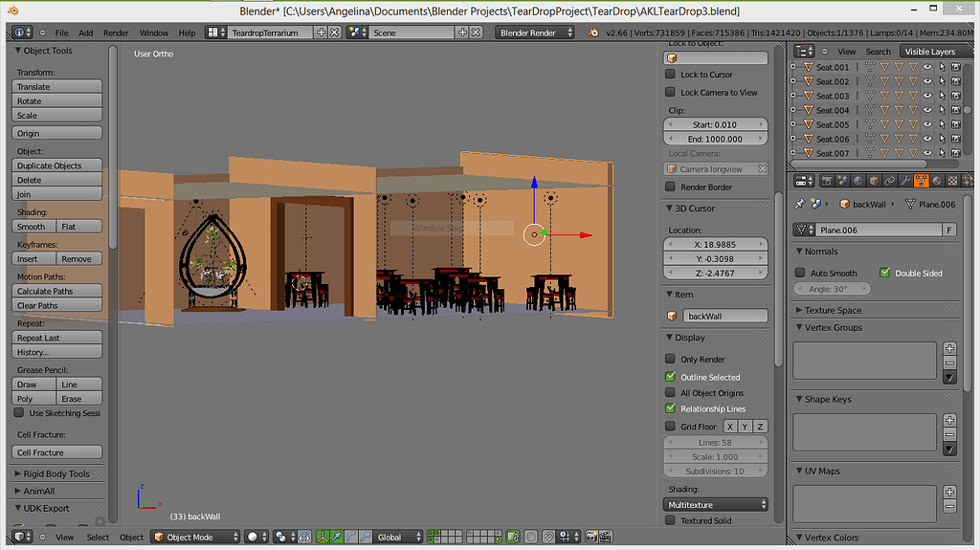Uncheck the Double Sided option
Screen dimensions: 980x550
pos(884,273)
